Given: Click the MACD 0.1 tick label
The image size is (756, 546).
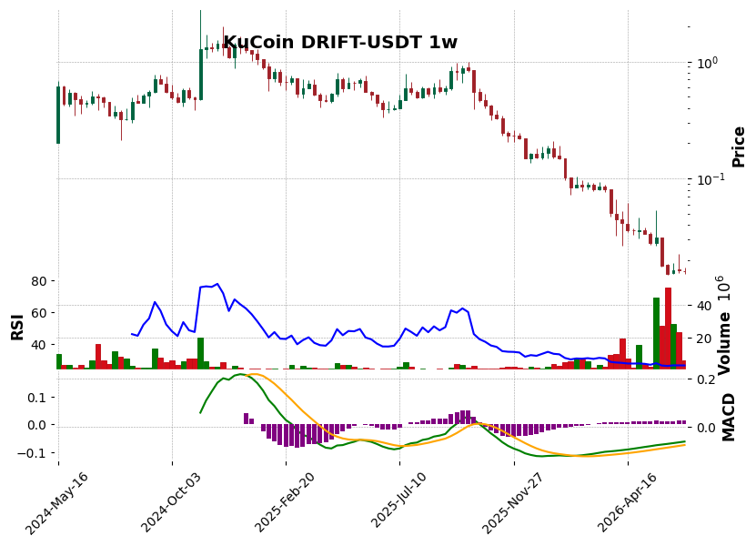Looking at the screenshot, I should click(x=38, y=398).
